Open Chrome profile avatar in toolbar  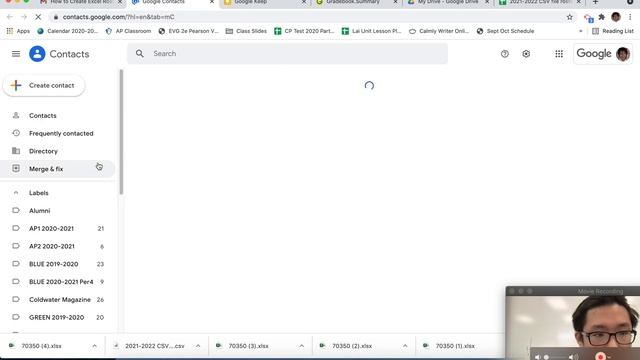616,17
